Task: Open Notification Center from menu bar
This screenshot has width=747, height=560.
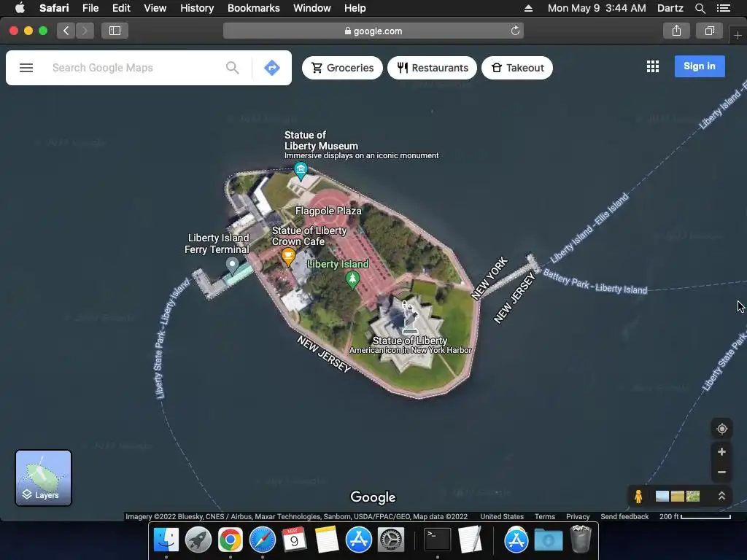Action: click(x=724, y=8)
